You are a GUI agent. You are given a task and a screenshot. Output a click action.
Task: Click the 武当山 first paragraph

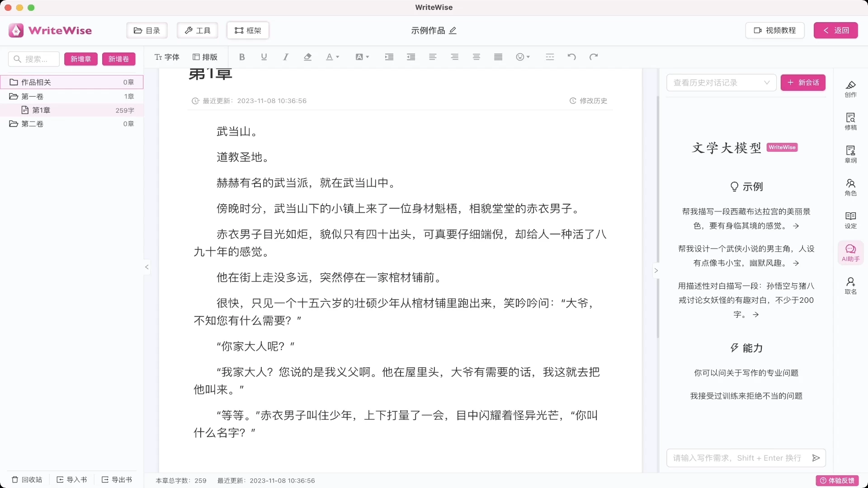238,131
